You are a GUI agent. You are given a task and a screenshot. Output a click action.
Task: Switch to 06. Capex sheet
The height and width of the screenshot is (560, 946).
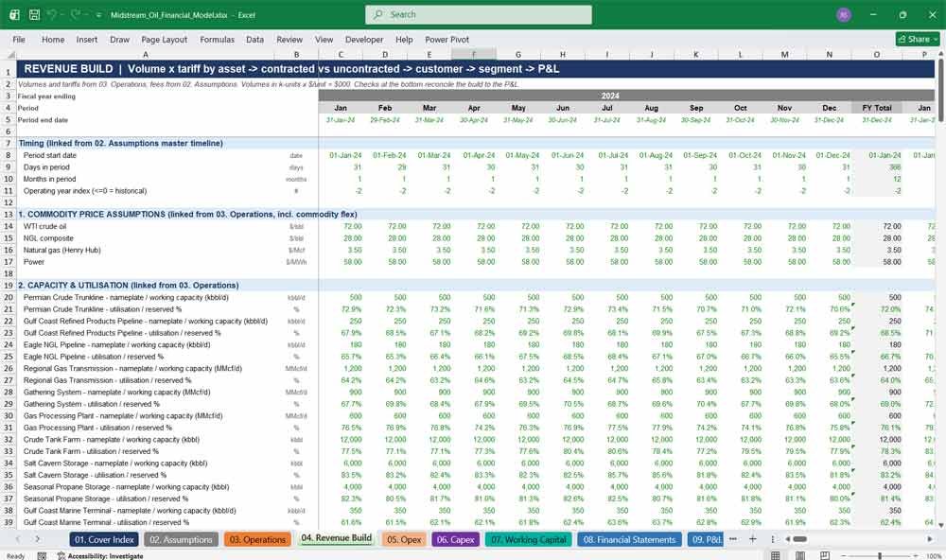click(x=456, y=539)
